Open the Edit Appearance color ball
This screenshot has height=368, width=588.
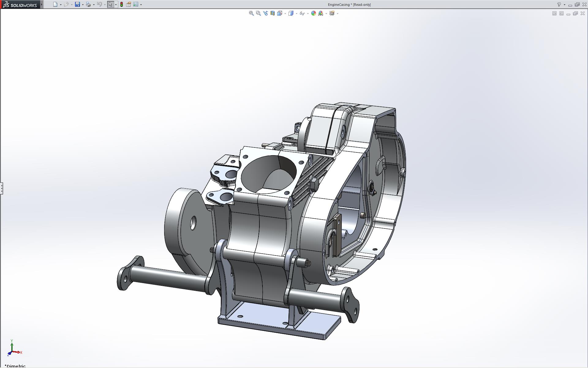[x=313, y=13]
